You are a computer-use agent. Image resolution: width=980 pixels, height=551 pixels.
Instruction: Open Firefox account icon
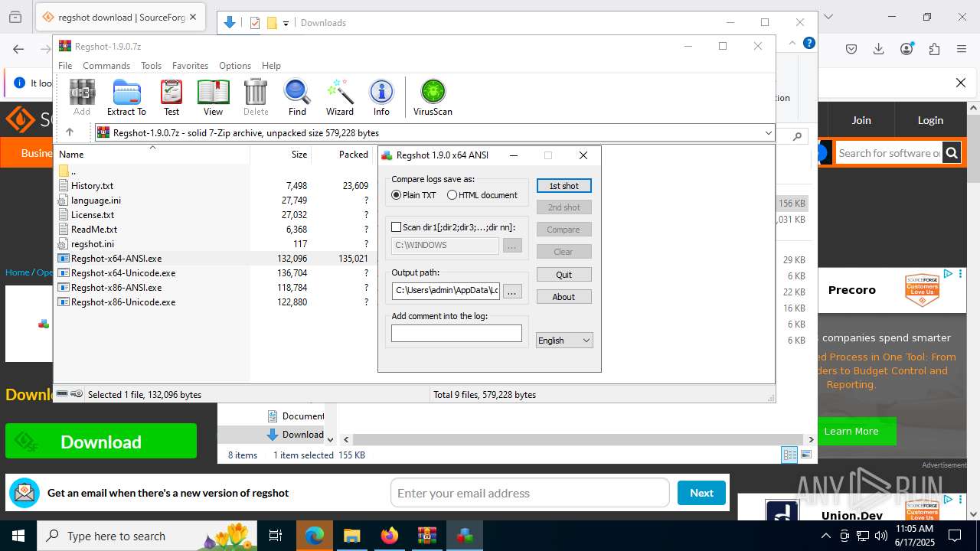[906, 49]
